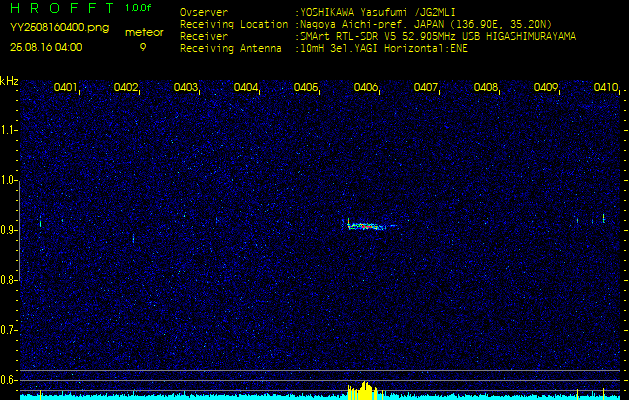
Task: Click the meteor count value 9
Action: (x=143, y=47)
